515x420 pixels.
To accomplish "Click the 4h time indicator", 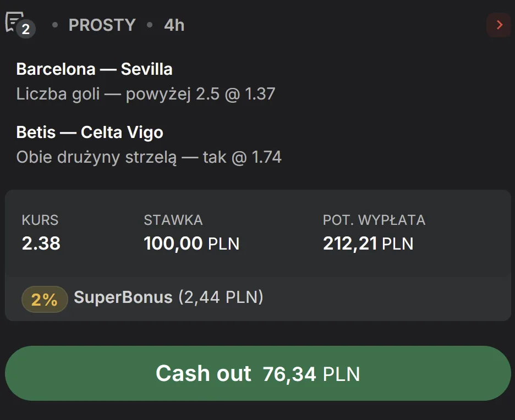I will coord(173,25).
